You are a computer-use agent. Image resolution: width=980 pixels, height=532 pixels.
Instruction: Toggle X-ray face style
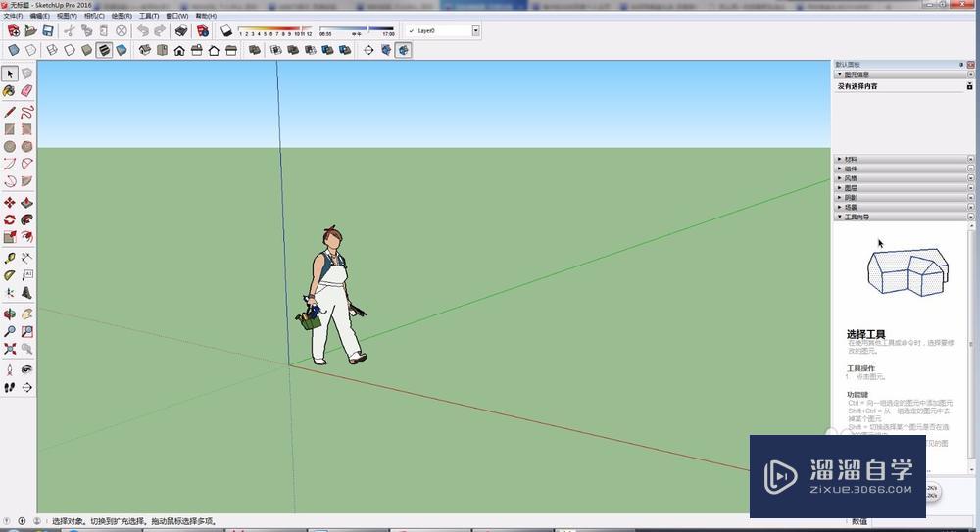[13, 50]
